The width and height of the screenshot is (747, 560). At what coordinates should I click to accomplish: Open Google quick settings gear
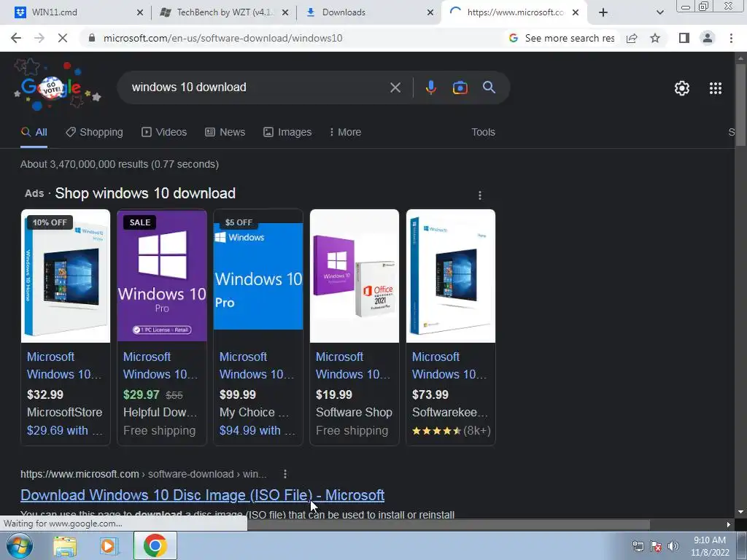[682, 88]
